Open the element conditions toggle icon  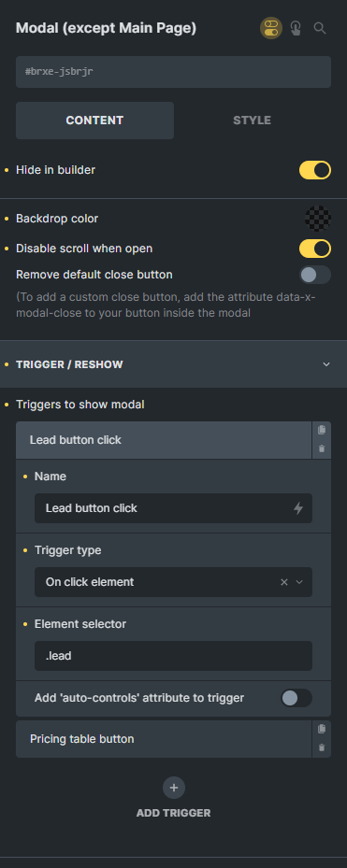(x=271, y=28)
